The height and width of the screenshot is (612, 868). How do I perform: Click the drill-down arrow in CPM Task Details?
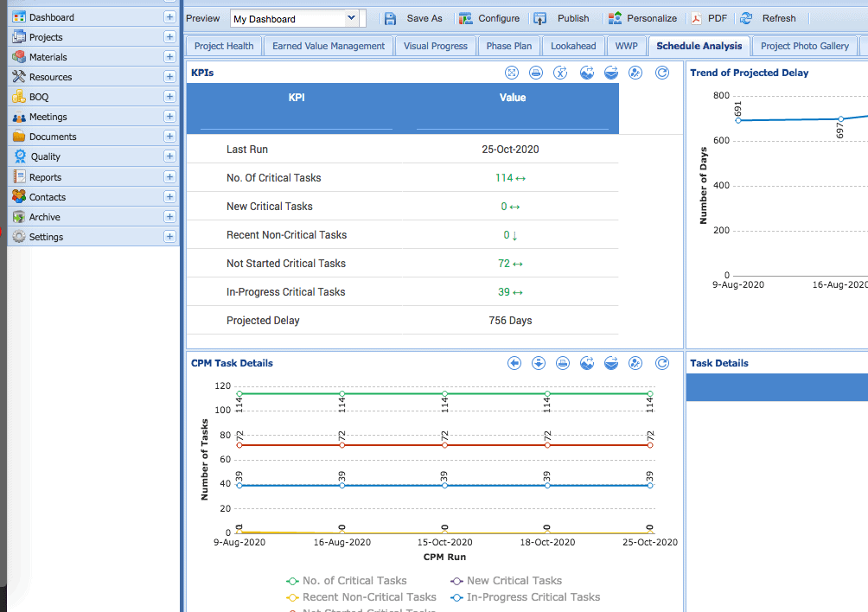point(539,364)
